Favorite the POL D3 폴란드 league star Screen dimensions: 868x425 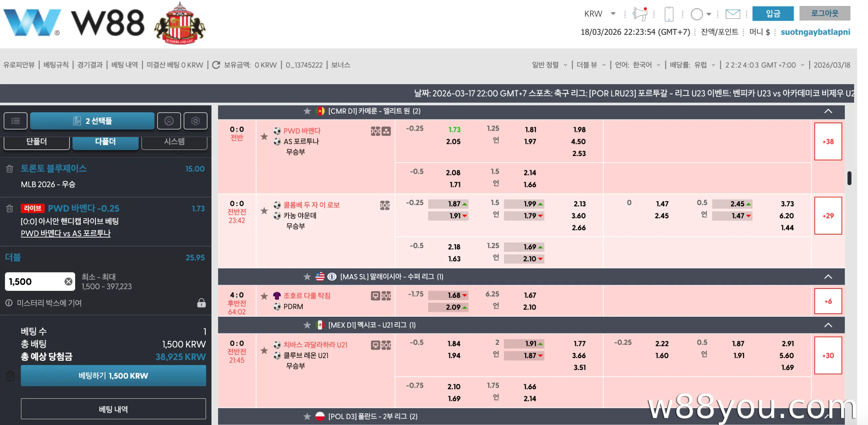point(307,416)
